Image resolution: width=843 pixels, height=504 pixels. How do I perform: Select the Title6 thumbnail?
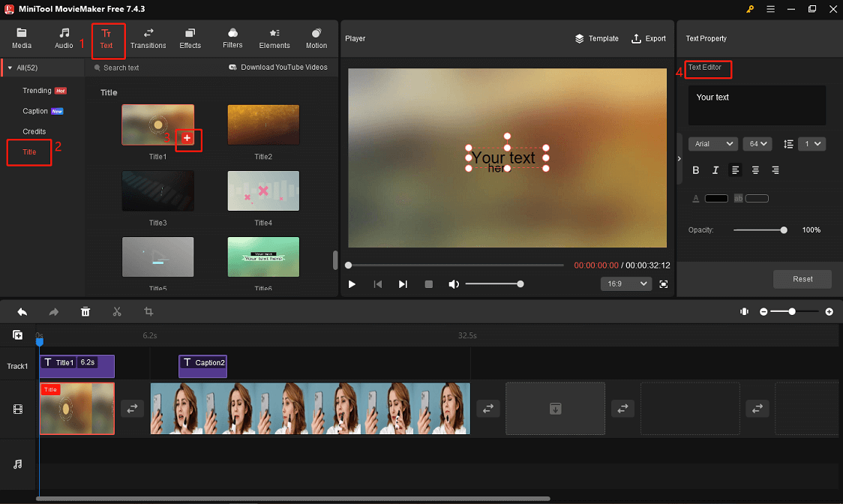pos(263,256)
